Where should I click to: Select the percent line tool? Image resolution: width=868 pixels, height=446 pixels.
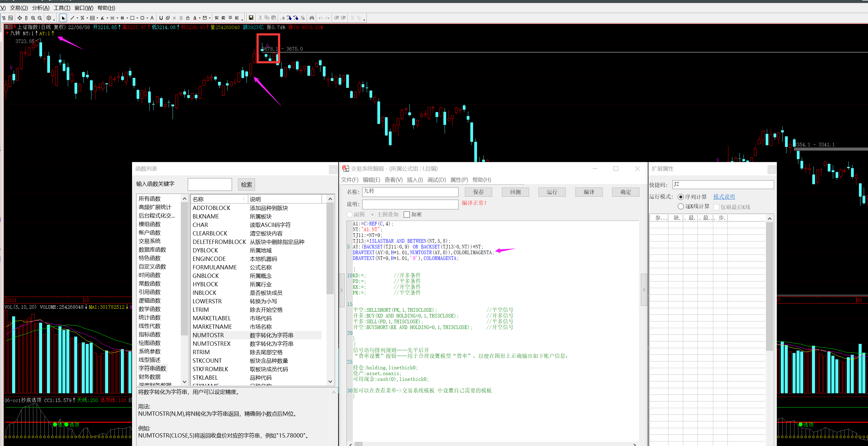click(82, 18)
